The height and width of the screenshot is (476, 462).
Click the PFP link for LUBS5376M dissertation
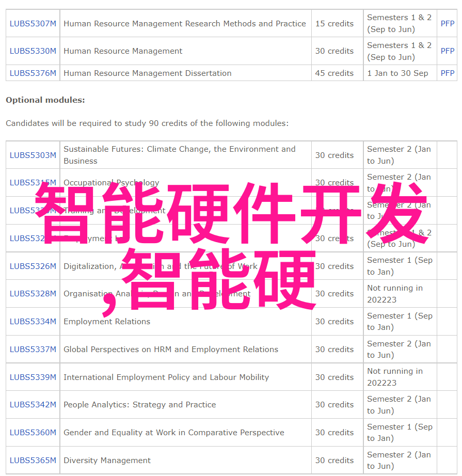448,73
